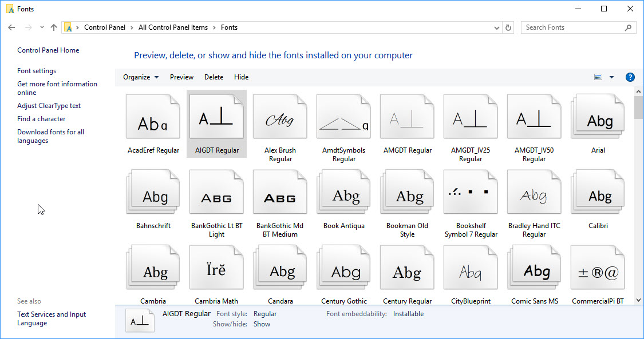Screen dimensions: 644x339
Task: Click the Control Panel breadcrumb
Action: pyautogui.click(x=105, y=27)
